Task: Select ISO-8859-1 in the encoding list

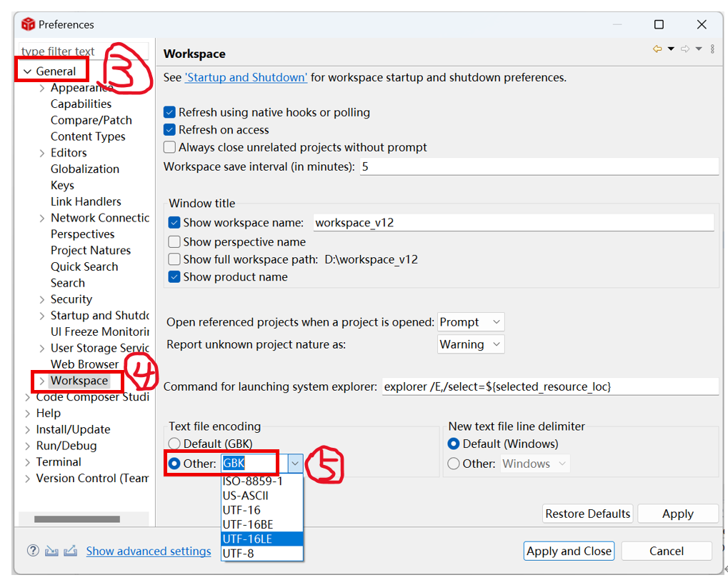Action: point(252,481)
